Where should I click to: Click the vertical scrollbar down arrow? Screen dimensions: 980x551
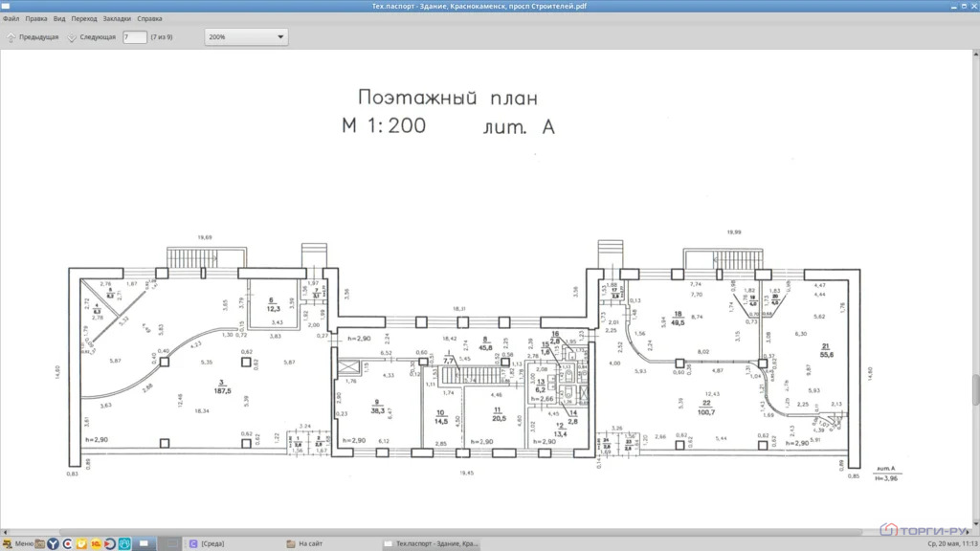[975, 524]
